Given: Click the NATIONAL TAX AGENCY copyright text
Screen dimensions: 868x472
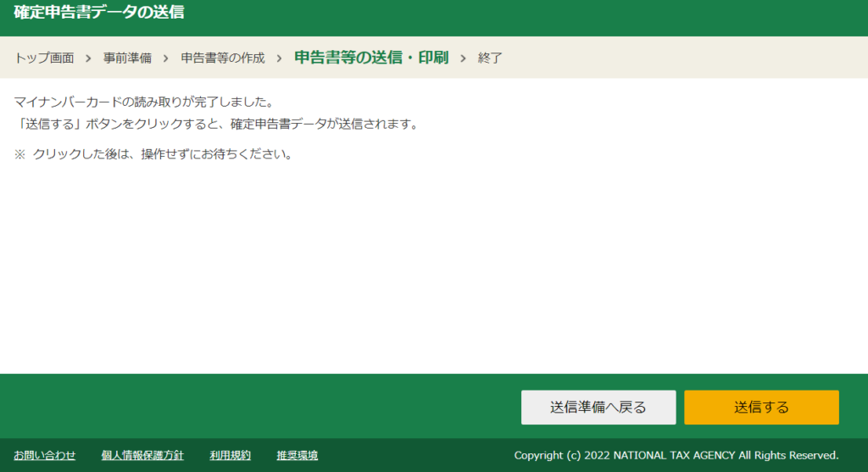Looking at the screenshot, I should [676, 455].
